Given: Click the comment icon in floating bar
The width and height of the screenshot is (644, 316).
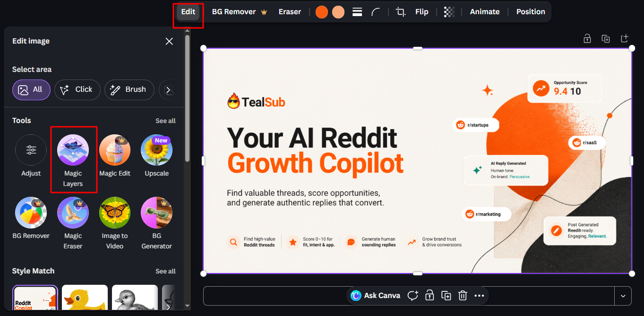Looking at the screenshot, I should click(413, 296).
